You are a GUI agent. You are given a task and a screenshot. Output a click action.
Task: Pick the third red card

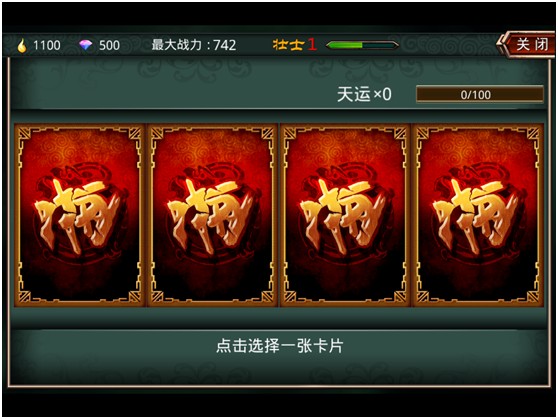(x=345, y=215)
